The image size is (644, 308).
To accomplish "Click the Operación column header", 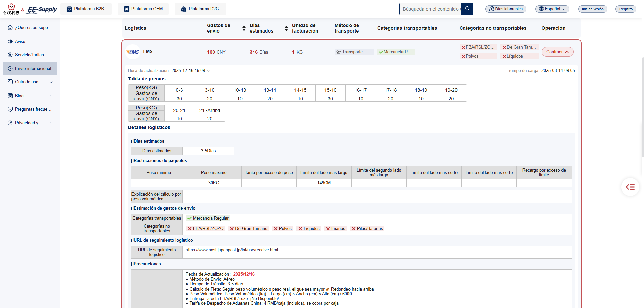I will pyautogui.click(x=553, y=28).
